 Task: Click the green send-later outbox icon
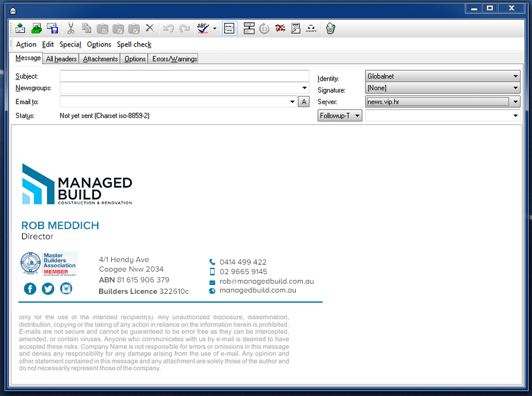(x=36, y=29)
